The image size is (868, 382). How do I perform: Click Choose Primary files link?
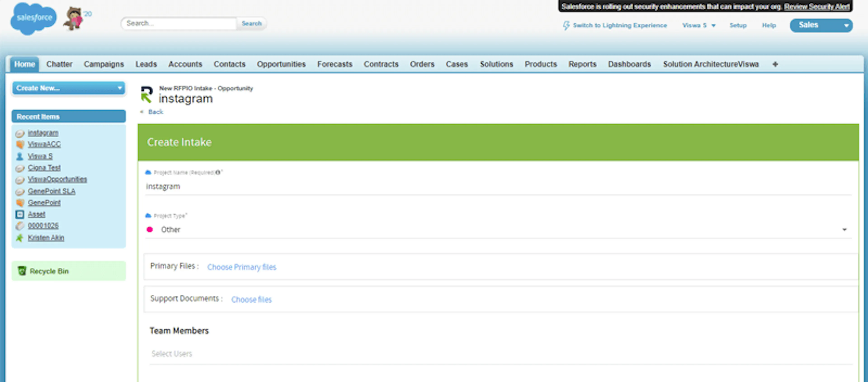tap(242, 267)
